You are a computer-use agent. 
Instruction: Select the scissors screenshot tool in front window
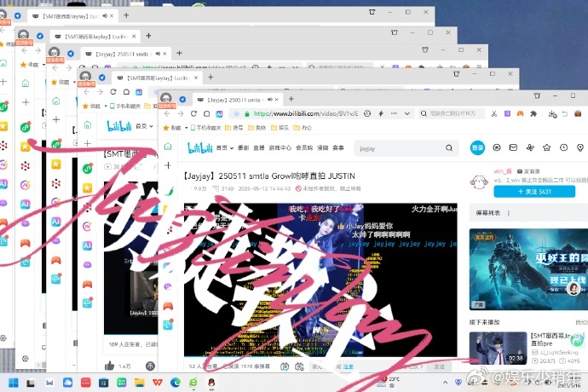(x=494, y=113)
